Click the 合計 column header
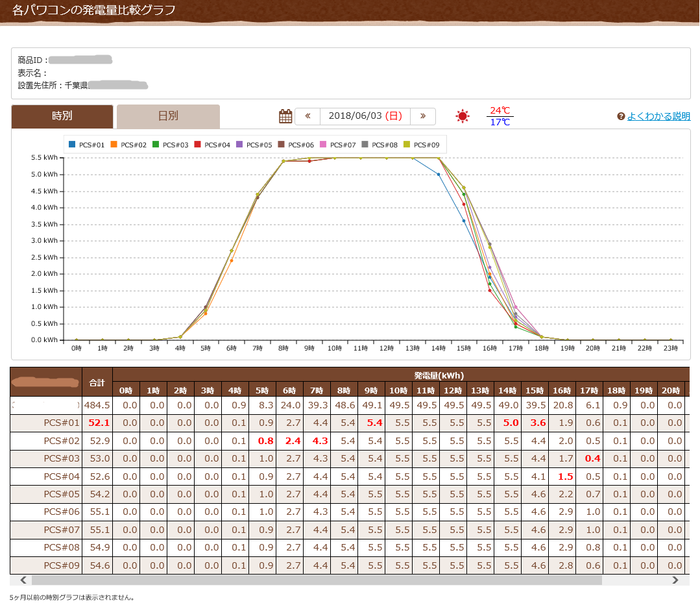The image size is (700, 607). [x=97, y=382]
